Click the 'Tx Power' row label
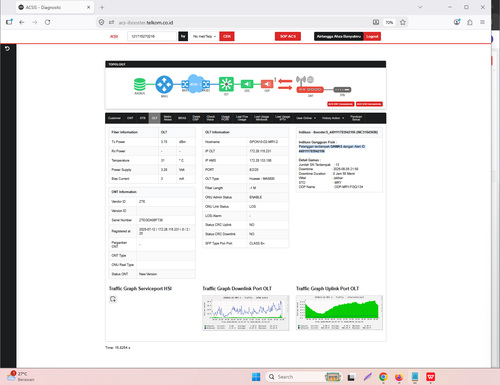This screenshot has height=385, width=500. click(x=118, y=142)
